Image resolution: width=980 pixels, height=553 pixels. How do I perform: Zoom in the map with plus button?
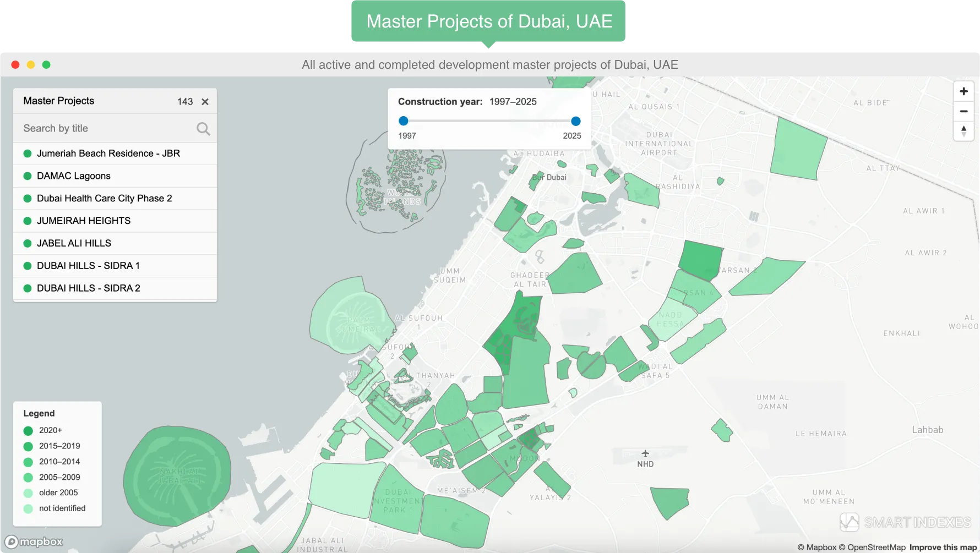(x=963, y=91)
